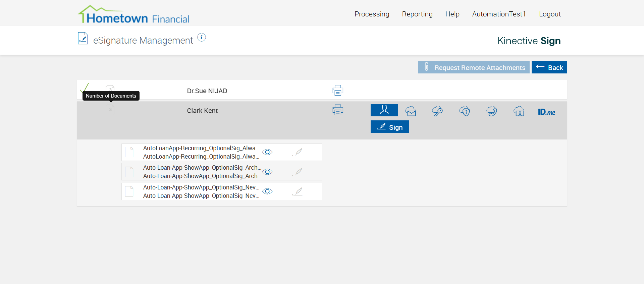Select the in-person signer icon for Clark Kent
Viewport: 644px width, 284px height.
[384, 110]
